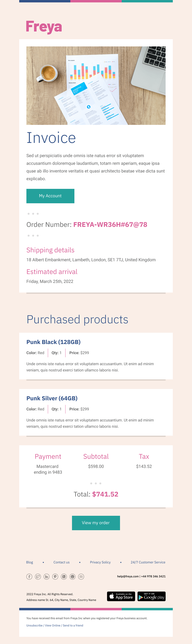Viewport: 192px width, 644px height.
Task: Open the Twitter social icon
Action: coord(38,576)
